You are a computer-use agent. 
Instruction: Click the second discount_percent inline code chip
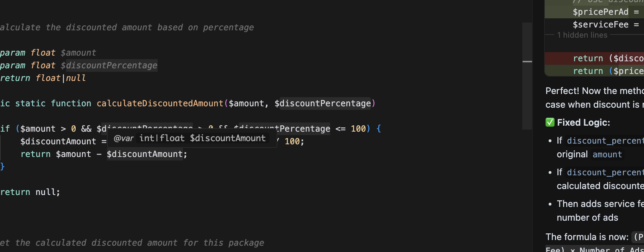coord(605,172)
